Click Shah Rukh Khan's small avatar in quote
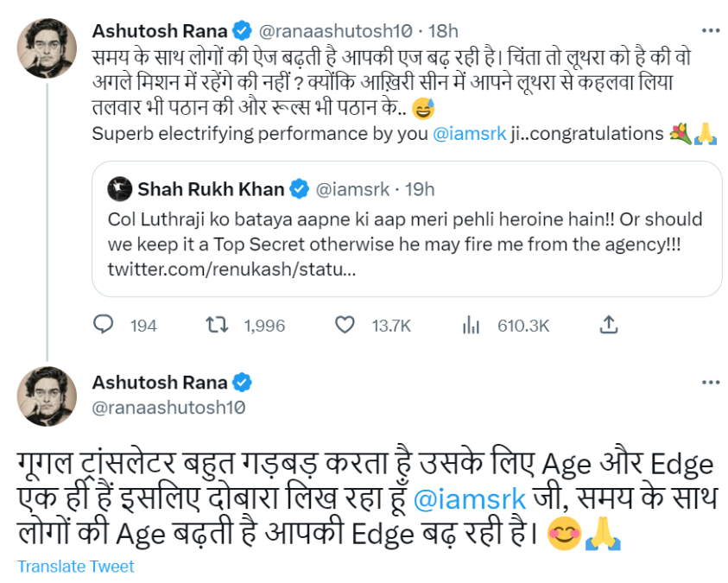 [121, 188]
